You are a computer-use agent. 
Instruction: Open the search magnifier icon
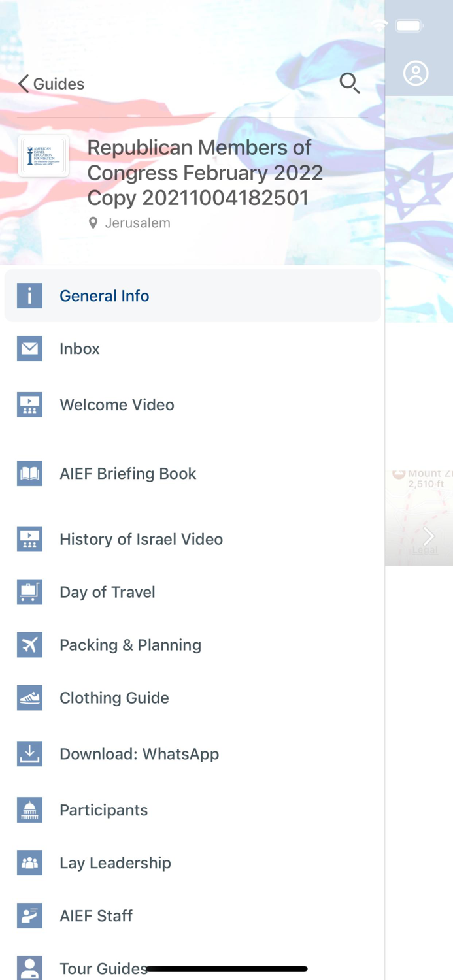350,83
